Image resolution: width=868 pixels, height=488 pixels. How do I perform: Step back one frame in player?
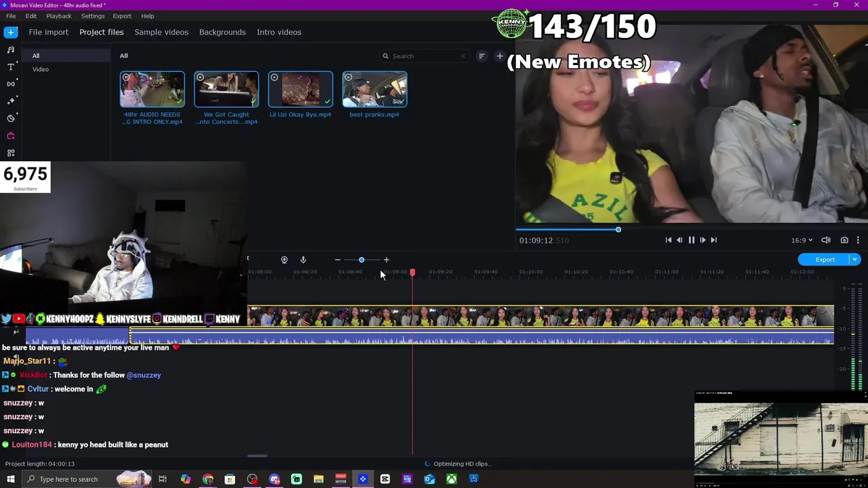coord(679,240)
